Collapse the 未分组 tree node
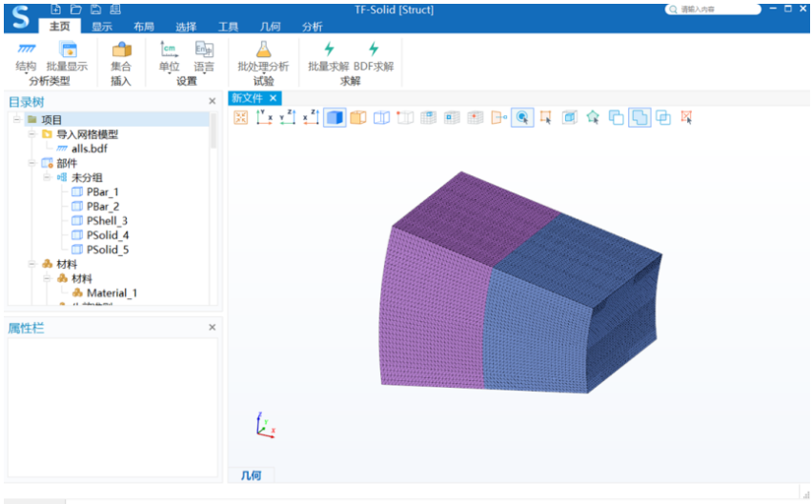Screen dimensions: 812x504 (47, 177)
